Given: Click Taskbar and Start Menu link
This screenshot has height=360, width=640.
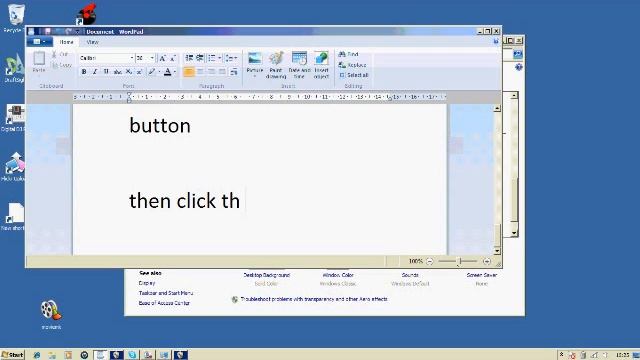Looking at the screenshot, I should click(x=166, y=293).
